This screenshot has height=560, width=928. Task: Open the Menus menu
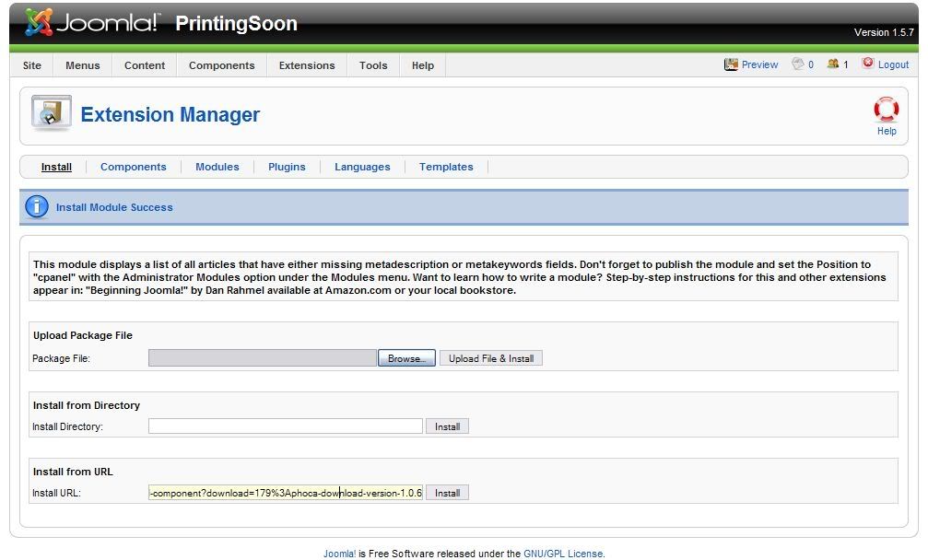point(83,65)
